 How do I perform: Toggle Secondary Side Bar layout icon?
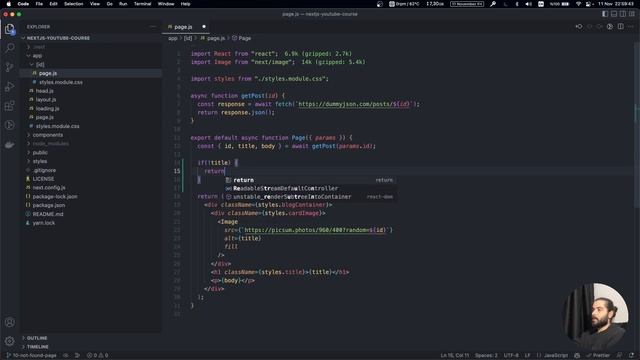623,14
